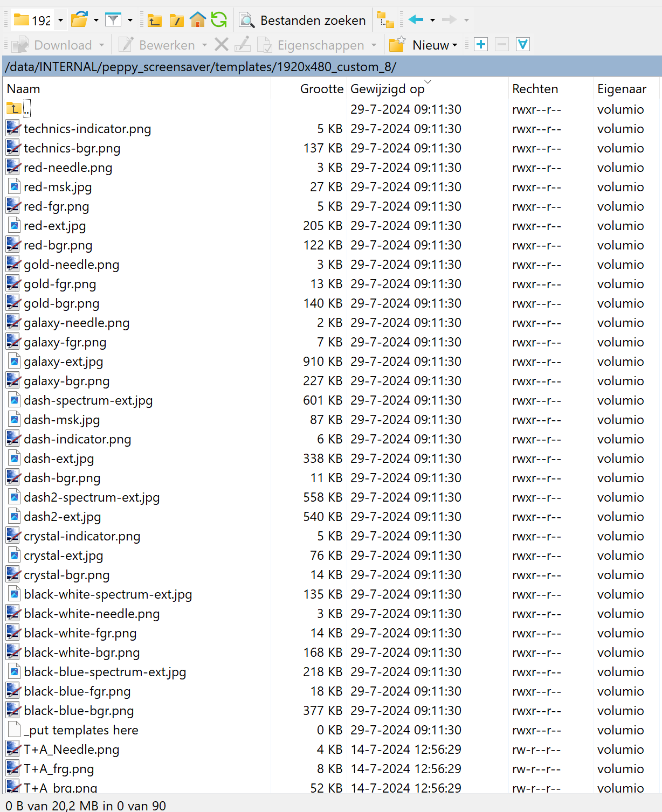Click the Bewerken button
This screenshot has width=662, height=812.
point(157,45)
